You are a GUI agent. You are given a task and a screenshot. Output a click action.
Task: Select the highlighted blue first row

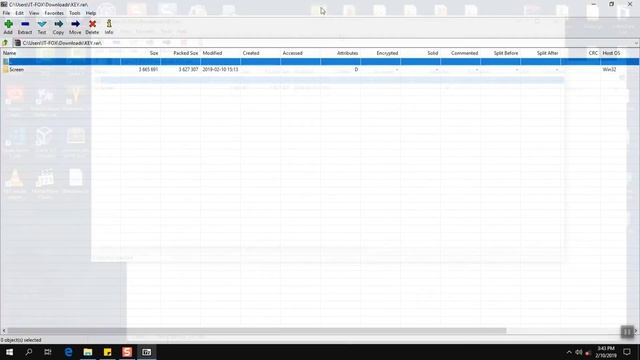320,62
